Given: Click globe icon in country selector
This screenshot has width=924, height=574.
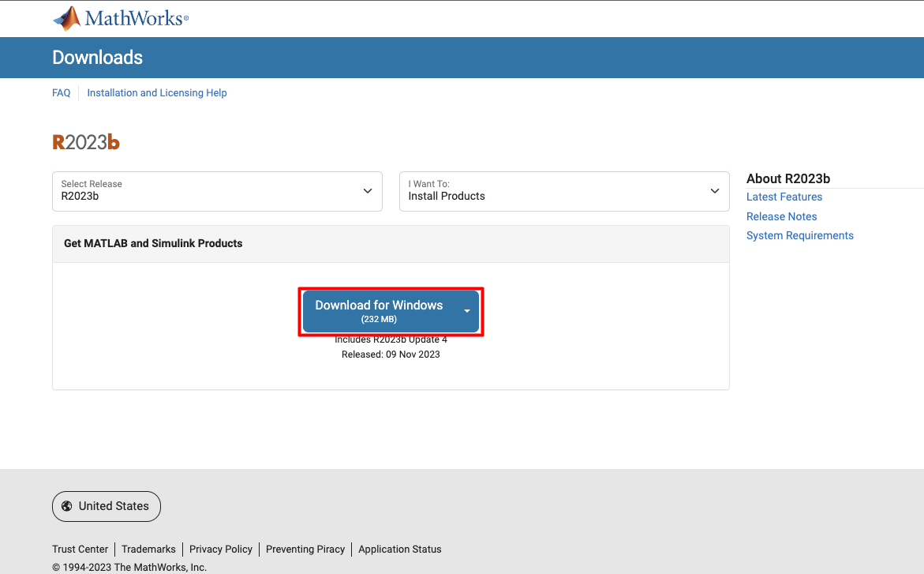Looking at the screenshot, I should pyautogui.click(x=67, y=506).
